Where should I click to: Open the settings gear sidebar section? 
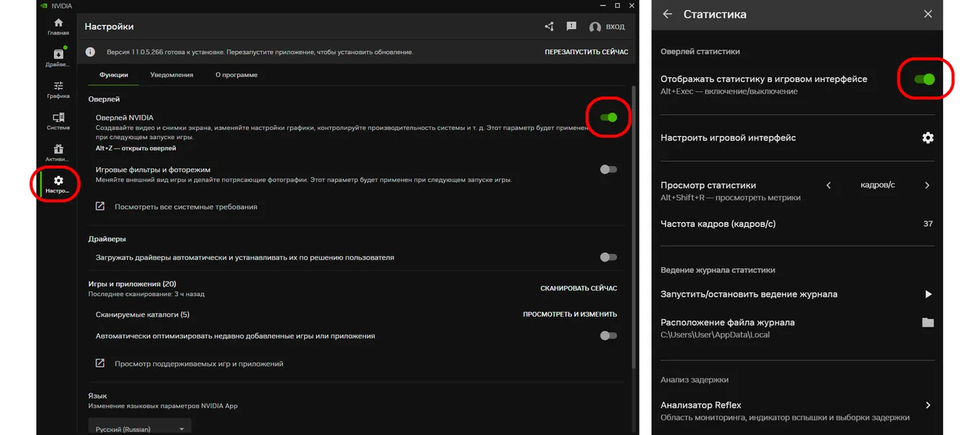[58, 184]
